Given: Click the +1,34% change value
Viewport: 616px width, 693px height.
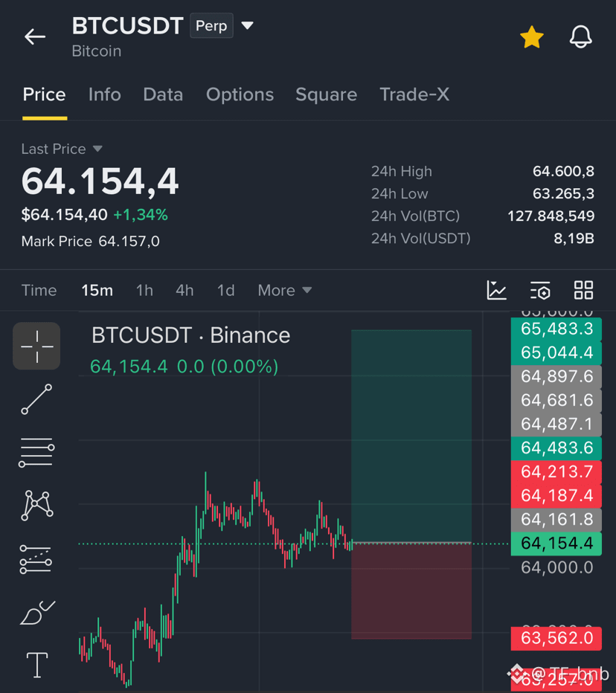Looking at the screenshot, I should point(141,215).
